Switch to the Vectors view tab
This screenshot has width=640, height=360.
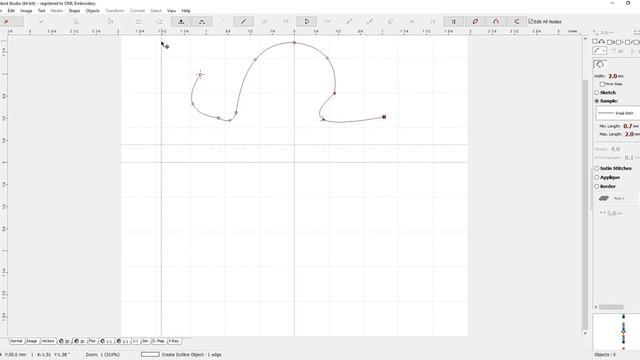[x=48, y=341]
